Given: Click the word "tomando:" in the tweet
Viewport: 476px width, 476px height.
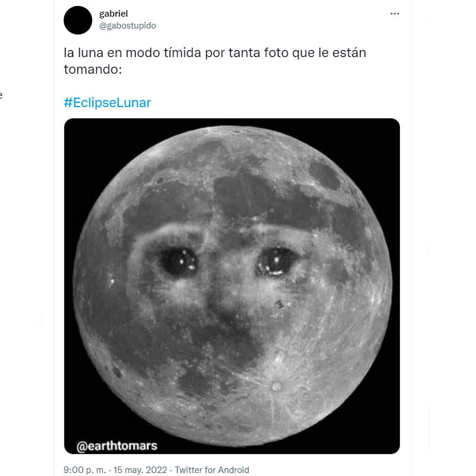Looking at the screenshot, I should pyautogui.click(x=92, y=69).
